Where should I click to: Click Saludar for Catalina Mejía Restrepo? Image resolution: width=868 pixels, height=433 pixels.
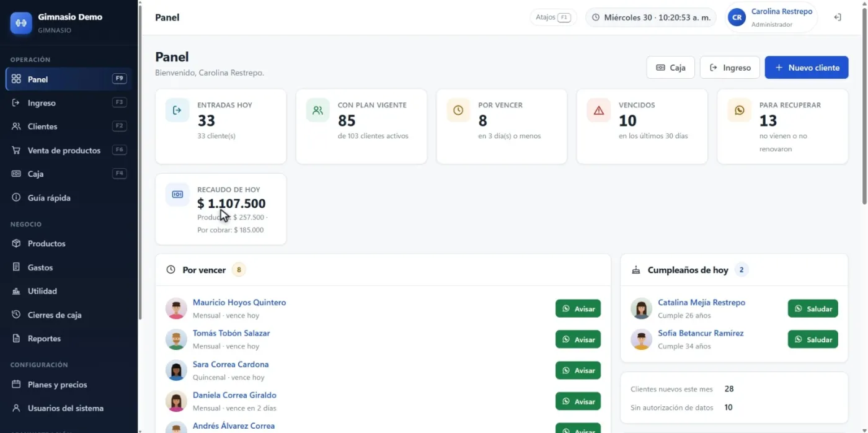[813, 308]
